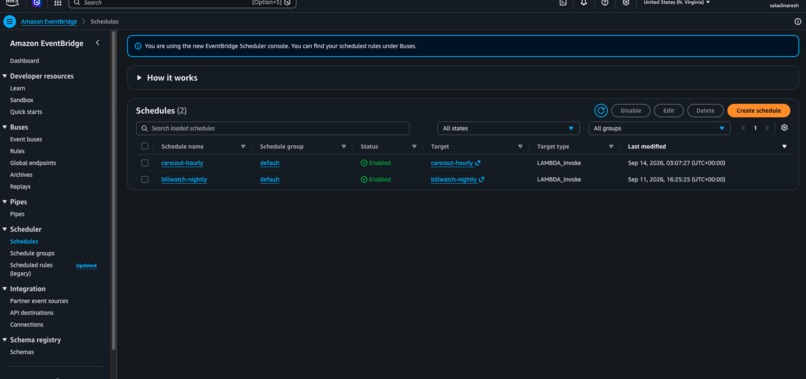Open the billwatch-nightly schedule name link

[x=184, y=179]
